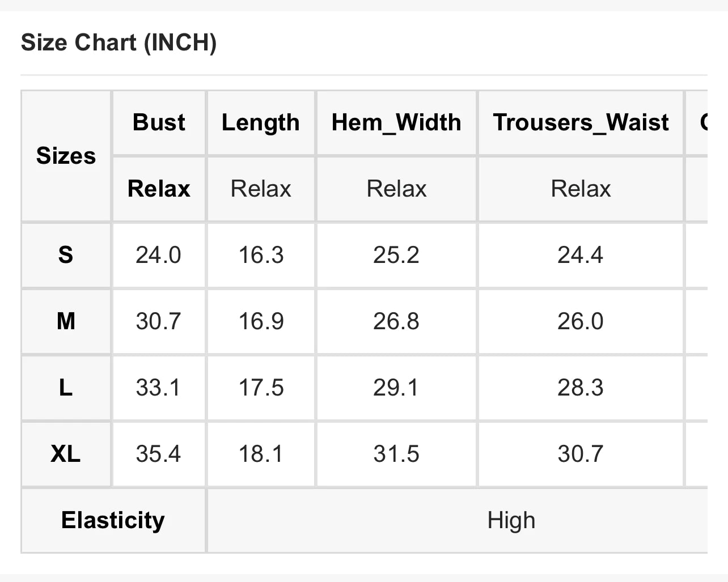
Task: Click the Length column header
Action: pos(261,122)
